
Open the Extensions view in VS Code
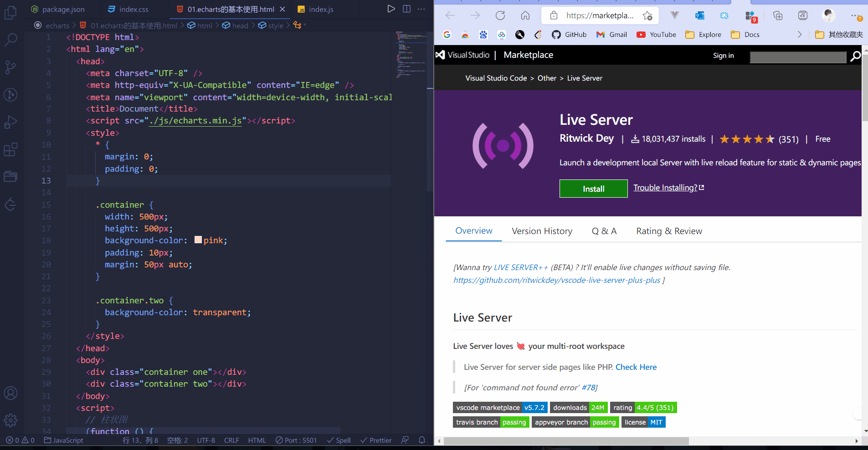(x=10, y=149)
